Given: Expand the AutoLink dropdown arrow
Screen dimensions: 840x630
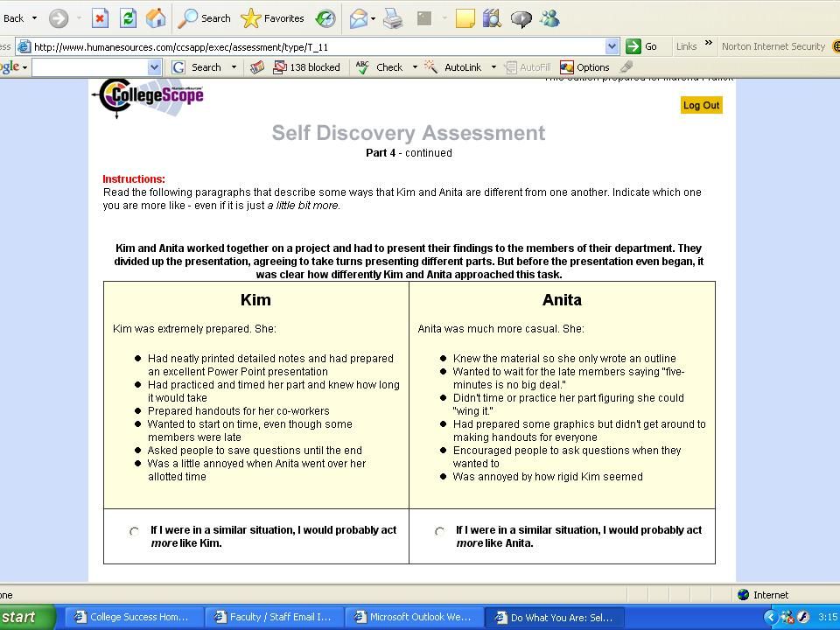Looking at the screenshot, I should tap(493, 67).
